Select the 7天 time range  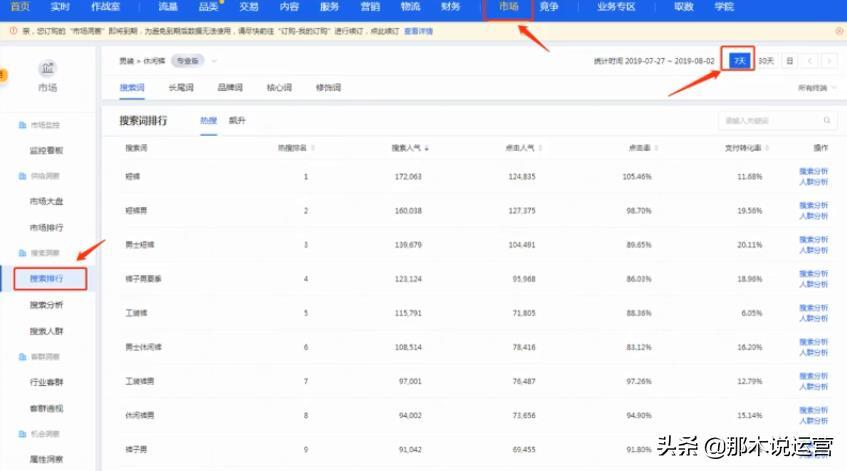coord(739,61)
